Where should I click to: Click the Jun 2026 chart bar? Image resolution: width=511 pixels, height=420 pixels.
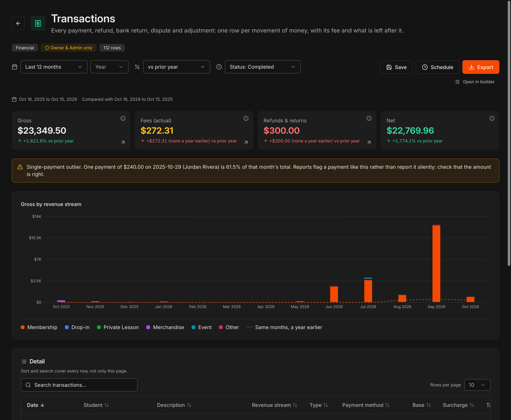tap(334, 294)
